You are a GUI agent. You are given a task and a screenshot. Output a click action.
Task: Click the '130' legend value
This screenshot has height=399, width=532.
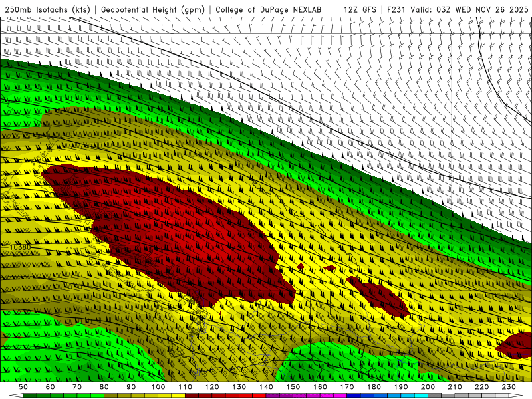tap(239, 387)
